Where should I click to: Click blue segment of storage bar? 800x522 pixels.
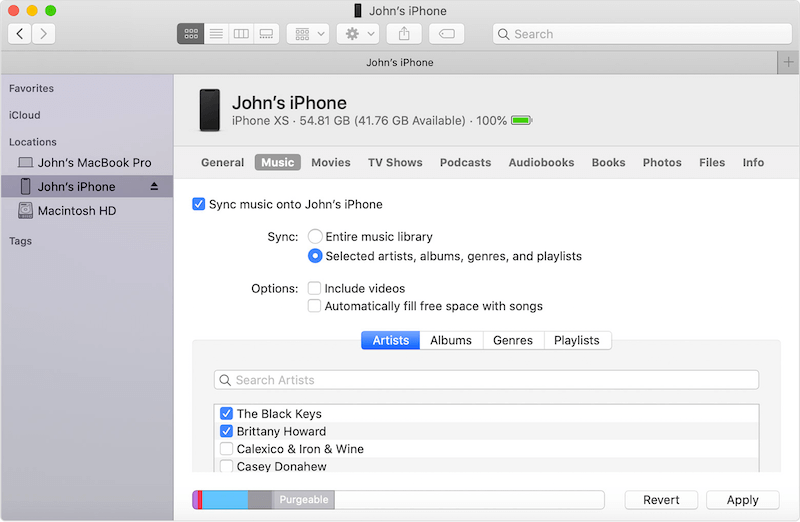point(225,500)
